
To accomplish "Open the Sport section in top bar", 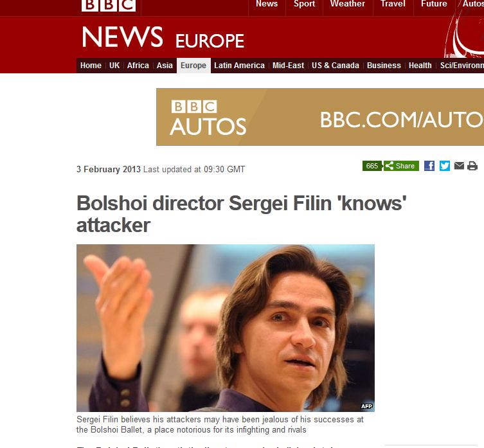I will [x=305, y=4].
